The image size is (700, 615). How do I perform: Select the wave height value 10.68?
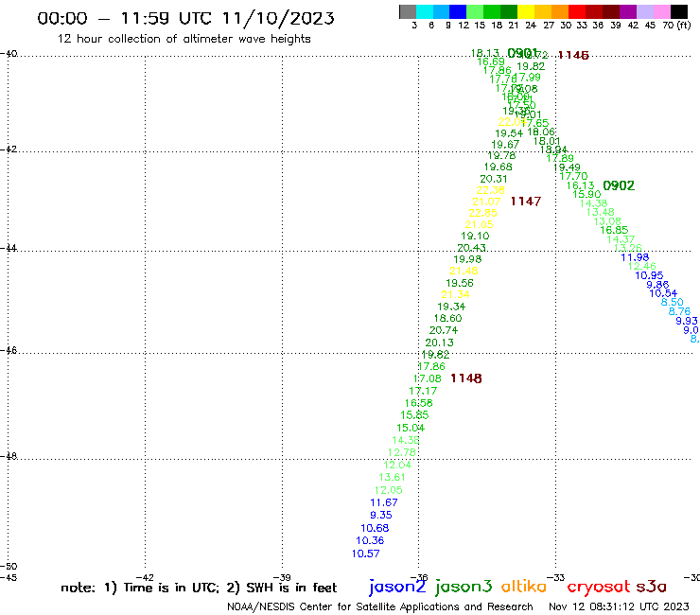(x=375, y=528)
